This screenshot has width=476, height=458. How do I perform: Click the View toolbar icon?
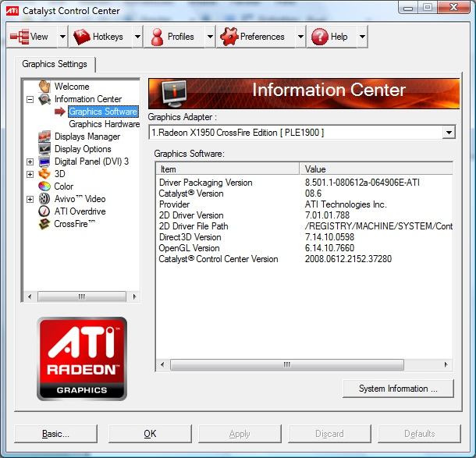(x=20, y=37)
